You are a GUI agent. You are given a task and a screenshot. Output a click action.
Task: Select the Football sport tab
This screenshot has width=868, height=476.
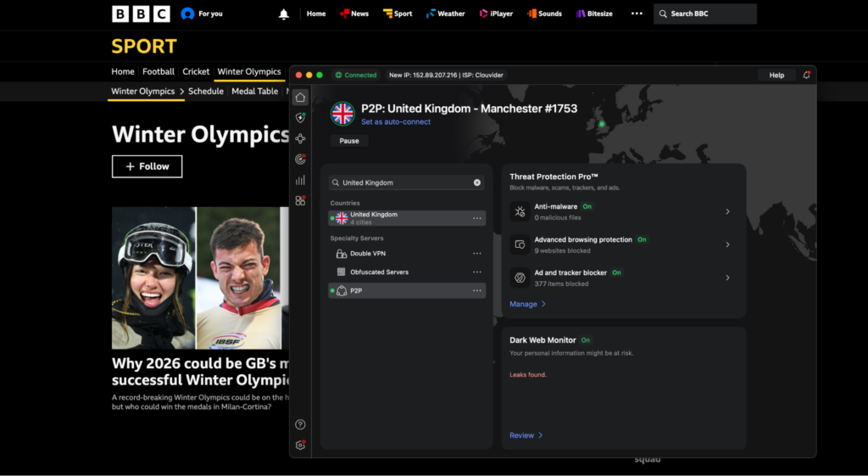tap(159, 71)
